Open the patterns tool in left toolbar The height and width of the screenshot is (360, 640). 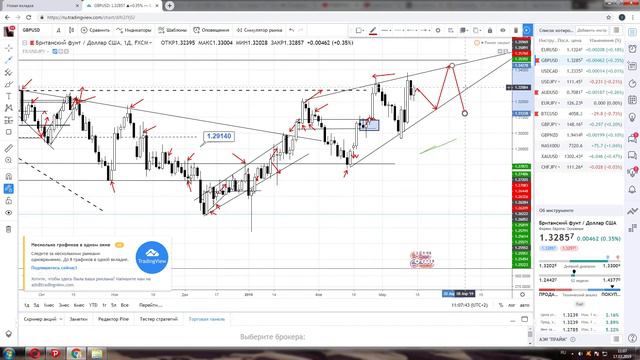(9, 108)
